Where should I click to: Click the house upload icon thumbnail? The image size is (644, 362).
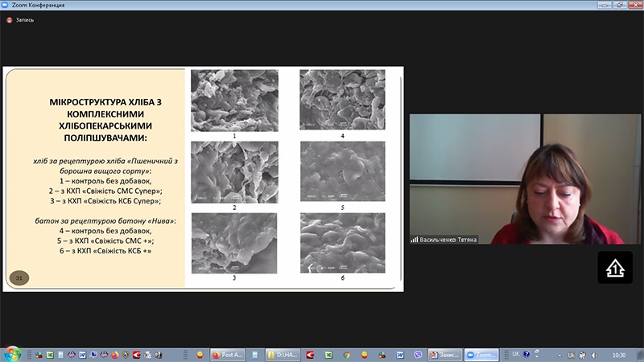tap(614, 268)
